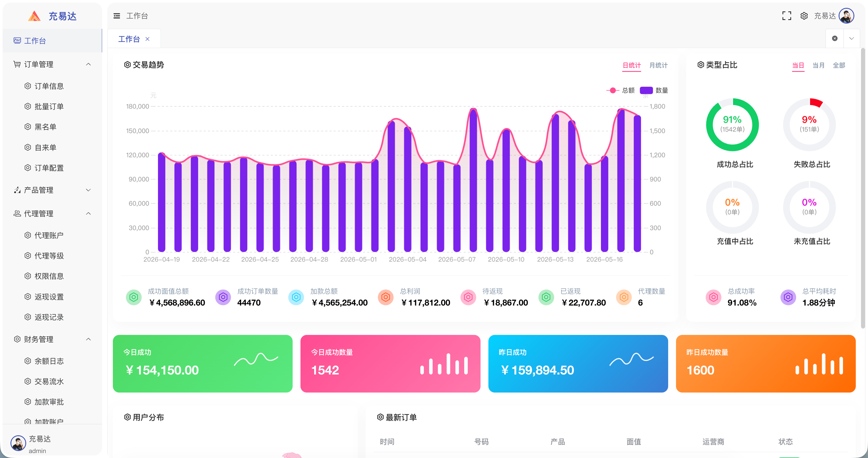Click the 未充值占比 progress ring
The height and width of the screenshot is (458, 868).
(x=809, y=207)
